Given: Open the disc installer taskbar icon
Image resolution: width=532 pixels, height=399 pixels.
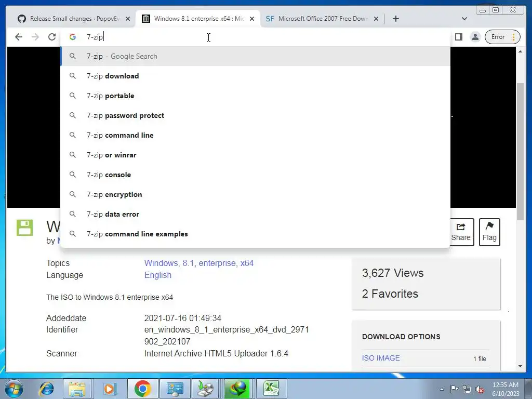Looking at the screenshot, I should (x=206, y=389).
